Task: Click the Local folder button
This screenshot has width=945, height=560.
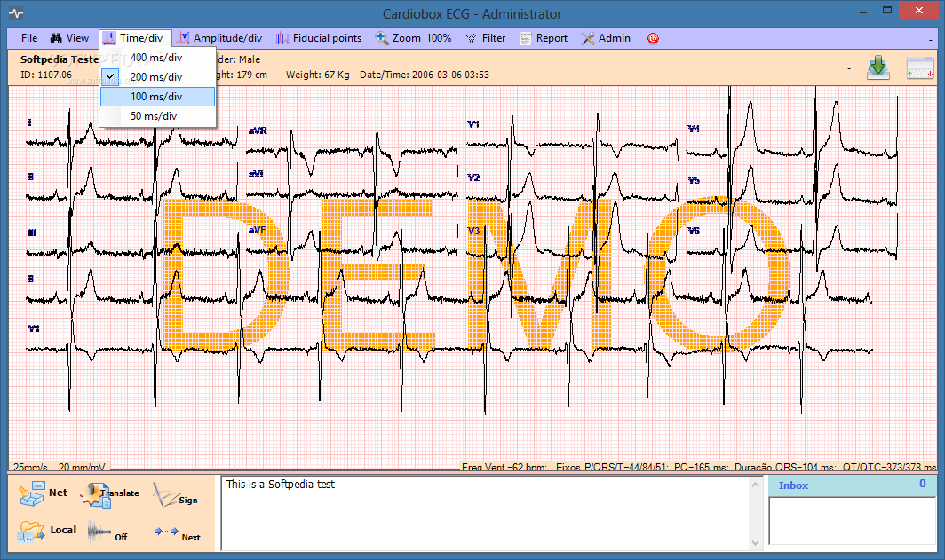Action: tap(47, 531)
